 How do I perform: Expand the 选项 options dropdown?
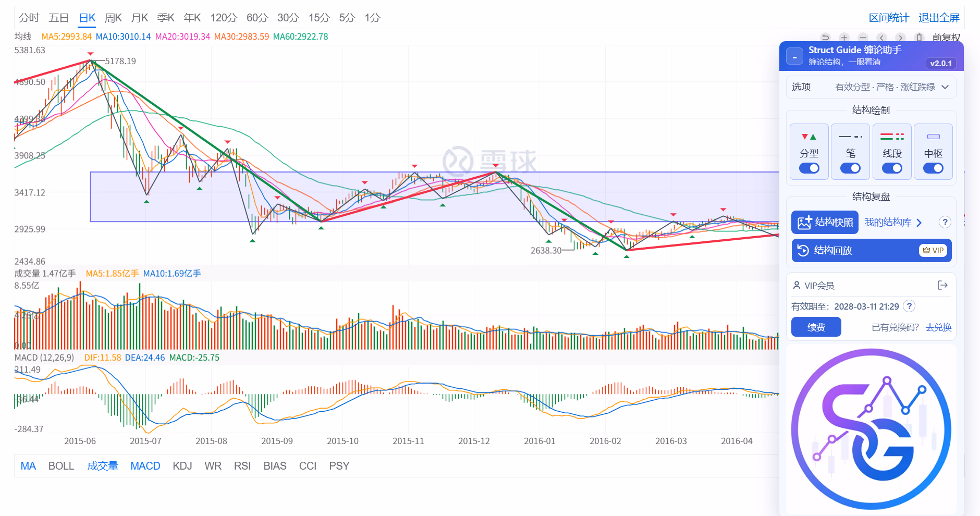point(871,87)
